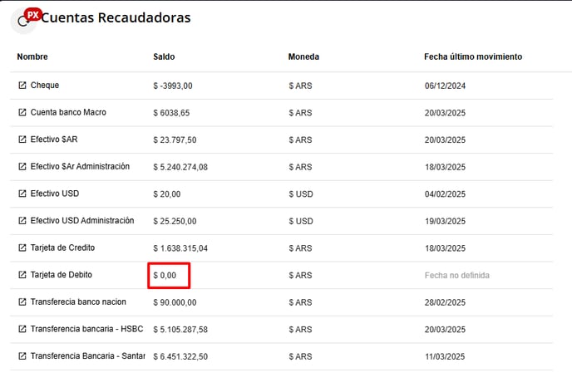Select the Tarjeta de Debito $ 0,00 balance

pos(170,275)
